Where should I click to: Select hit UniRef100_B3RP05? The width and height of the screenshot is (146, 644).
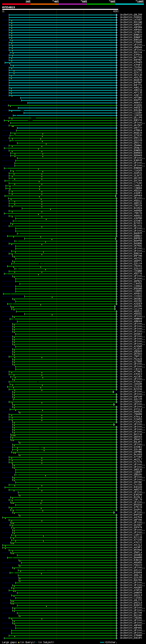(131, 161)
